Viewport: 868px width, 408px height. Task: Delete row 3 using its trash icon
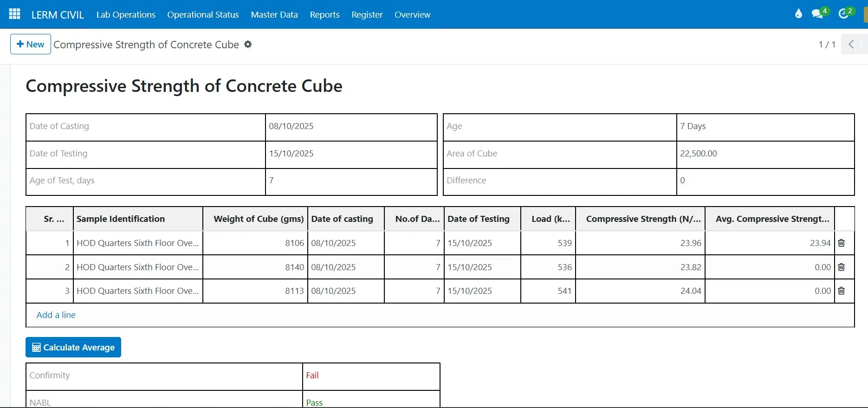[841, 291]
